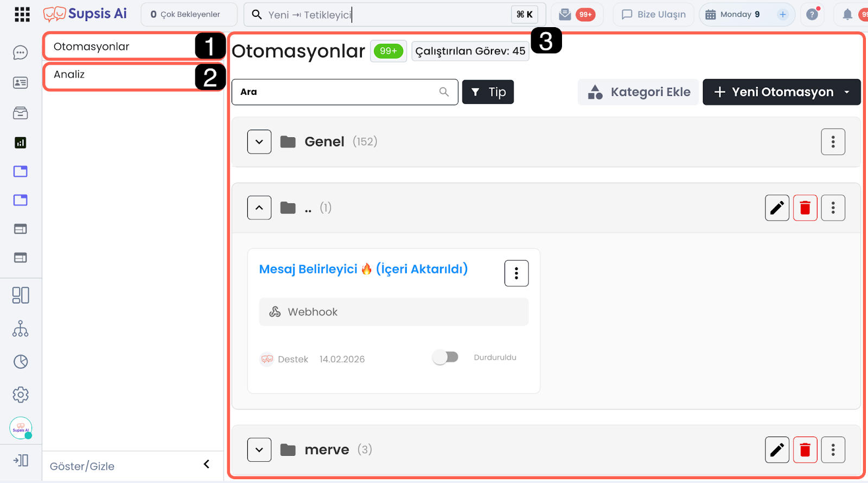Edit the merve category with pencil icon
The width and height of the screenshot is (868, 483).
pyautogui.click(x=777, y=450)
